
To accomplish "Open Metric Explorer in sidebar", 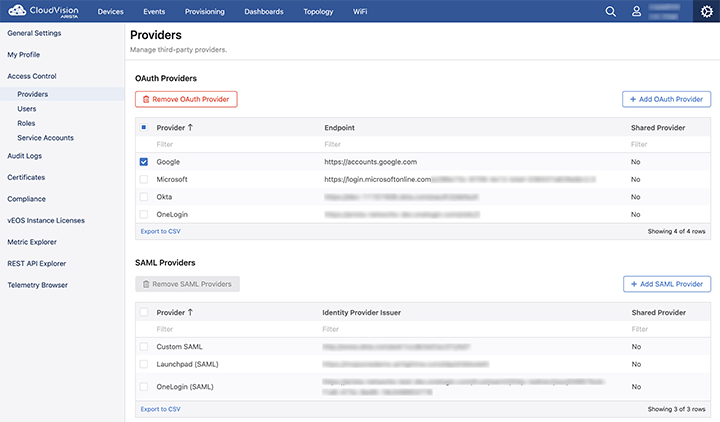I will pos(32,242).
